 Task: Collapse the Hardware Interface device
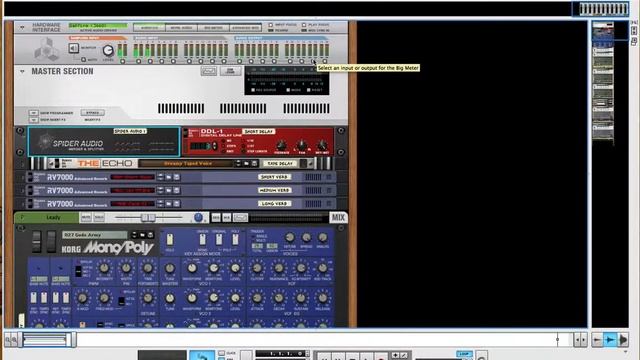[x=22, y=27]
